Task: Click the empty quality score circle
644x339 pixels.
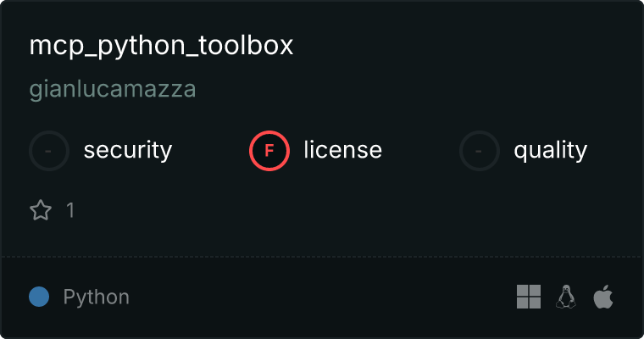Action: click(x=480, y=151)
